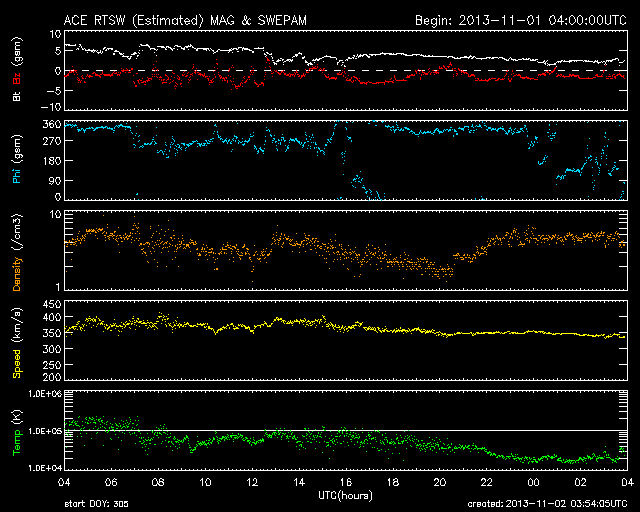
Task: Click the '16' hour tick label
Action: point(346,483)
